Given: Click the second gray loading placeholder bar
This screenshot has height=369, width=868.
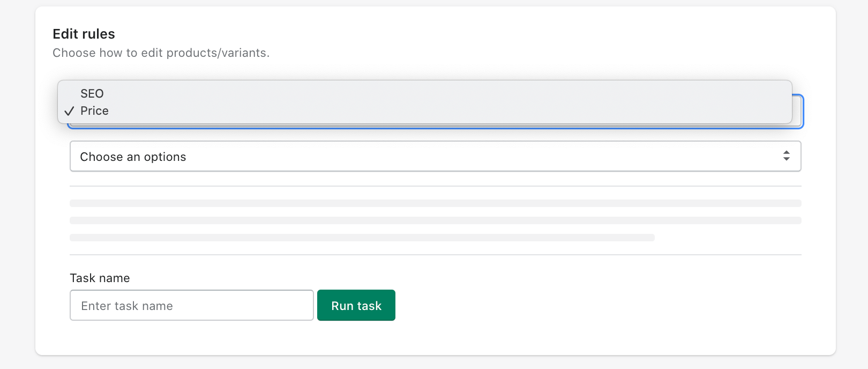Looking at the screenshot, I should (x=435, y=220).
